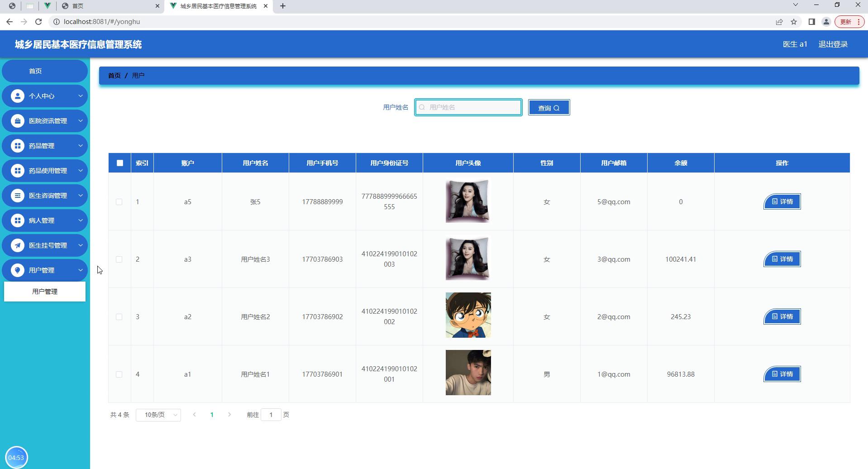Check the row for account a5
This screenshot has height=469, width=868.
pyautogui.click(x=119, y=202)
